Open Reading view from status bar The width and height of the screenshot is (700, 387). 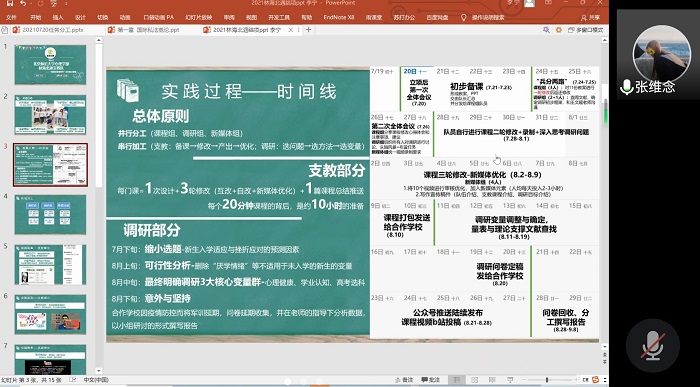point(492,379)
